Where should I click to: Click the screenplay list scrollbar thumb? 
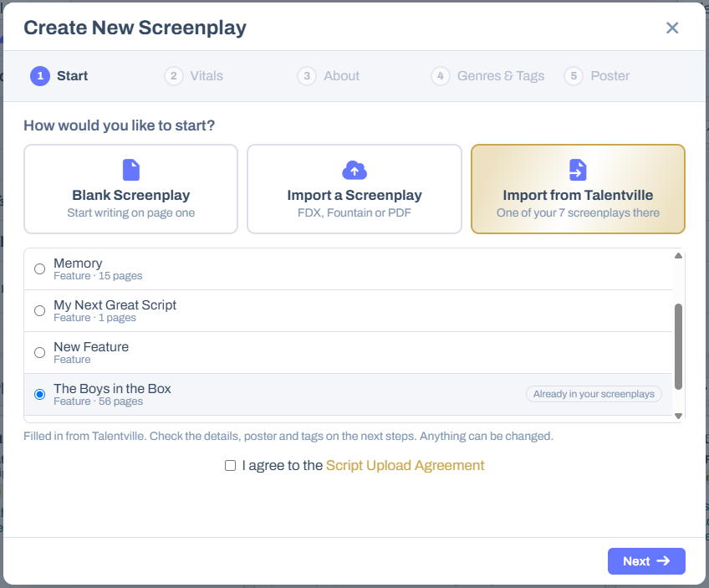point(678,346)
